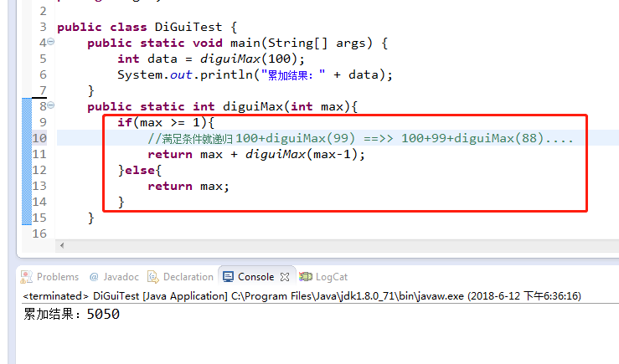619x364 pixels.
Task: Click 'public static int diguiMax' declaration
Action: [222, 106]
